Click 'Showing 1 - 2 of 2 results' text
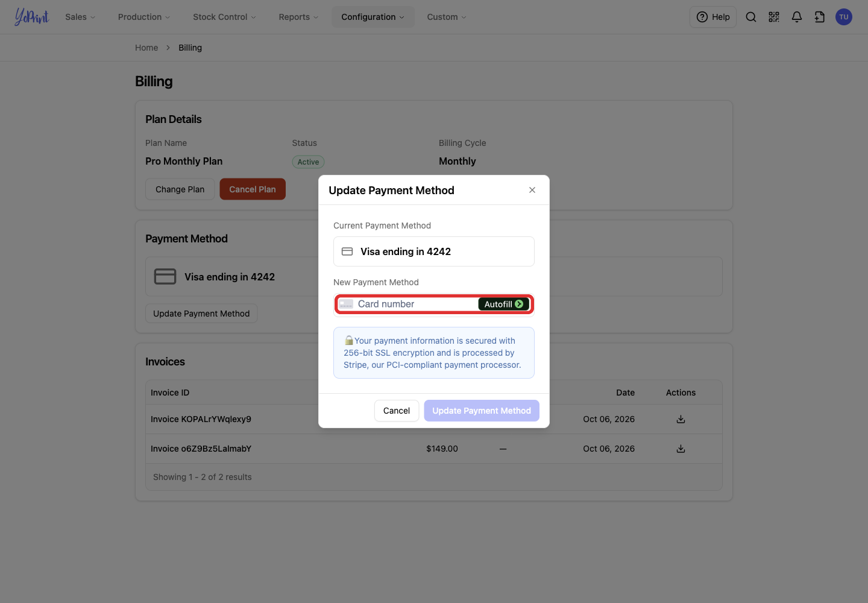The height and width of the screenshot is (603, 868). click(203, 477)
